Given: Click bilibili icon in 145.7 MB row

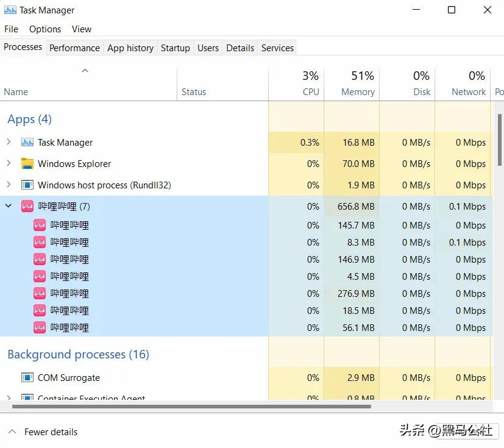Looking at the screenshot, I should (40, 226).
